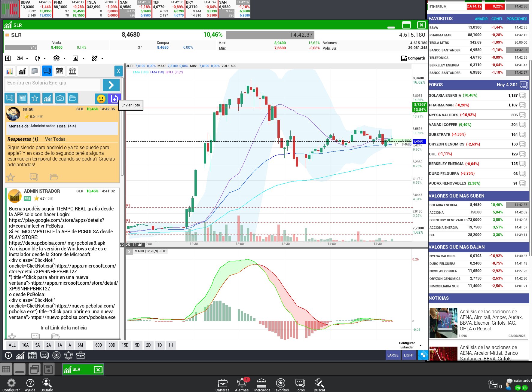Click the Compartir share button
The height and width of the screenshot is (392, 532).
point(413,58)
